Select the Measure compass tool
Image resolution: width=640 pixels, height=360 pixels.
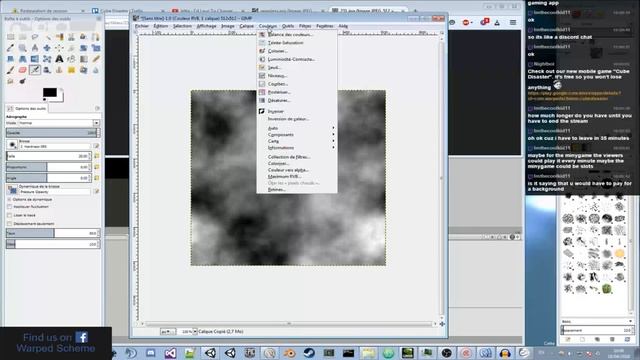coord(35,48)
